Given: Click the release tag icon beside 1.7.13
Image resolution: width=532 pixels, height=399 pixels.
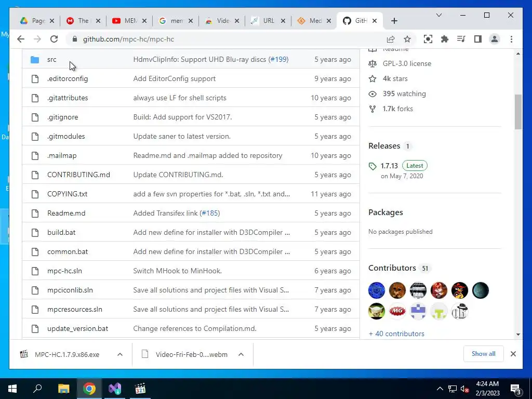Looking at the screenshot, I should pos(373,166).
